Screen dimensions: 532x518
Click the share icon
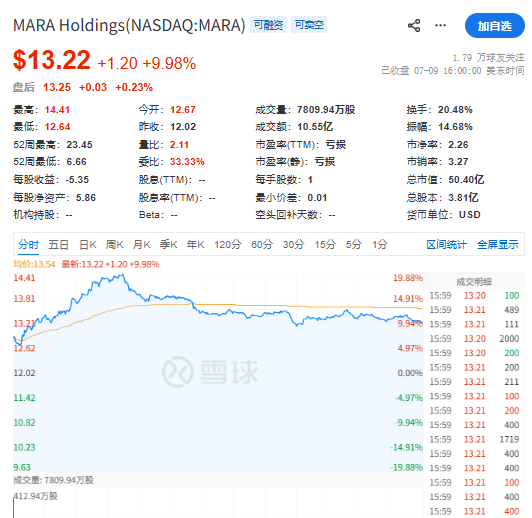point(414,25)
